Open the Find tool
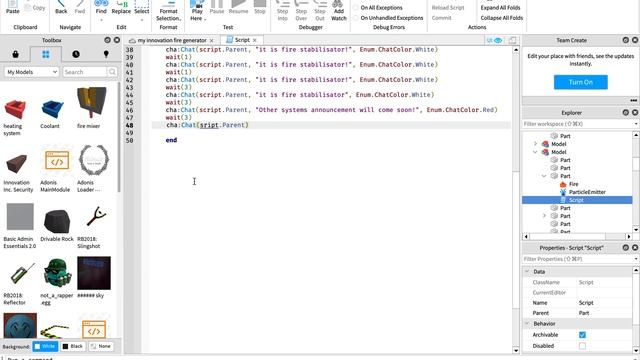The height and width of the screenshot is (360, 640). (101, 7)
